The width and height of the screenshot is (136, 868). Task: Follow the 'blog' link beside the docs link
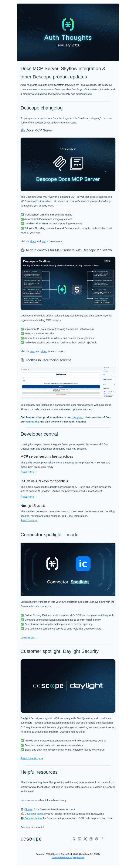(44, 241)
